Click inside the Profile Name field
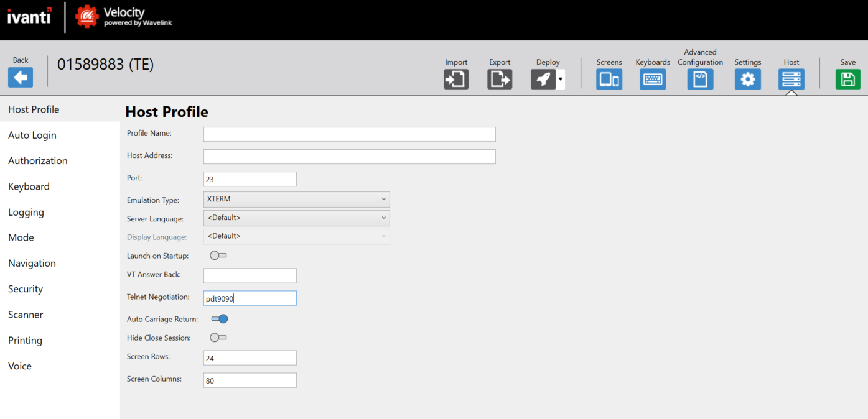Viewport: 868px width, 419px height. [348, 134]
